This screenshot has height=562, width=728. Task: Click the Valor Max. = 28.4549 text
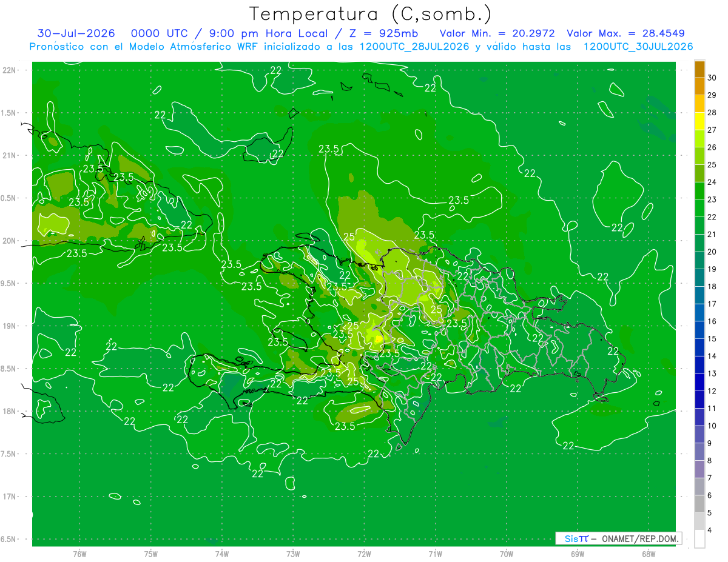[x=625, y=33]
